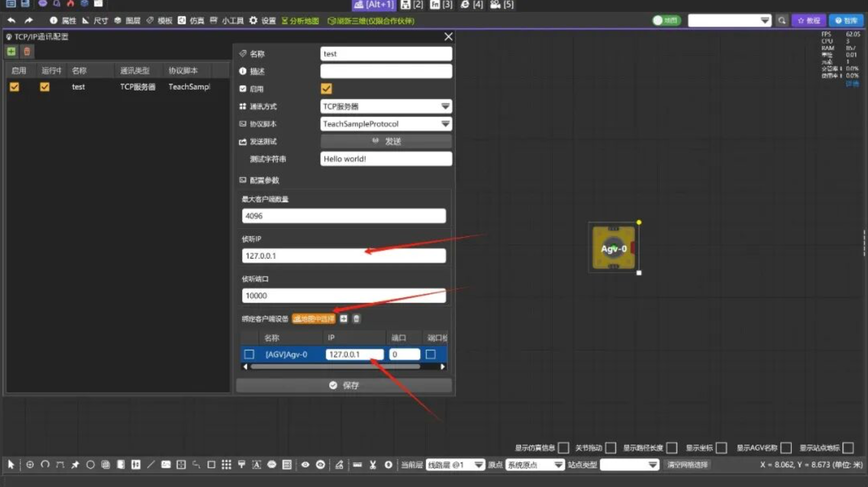Toggle 显示AGV名称 checkbox

click(786, 448)
